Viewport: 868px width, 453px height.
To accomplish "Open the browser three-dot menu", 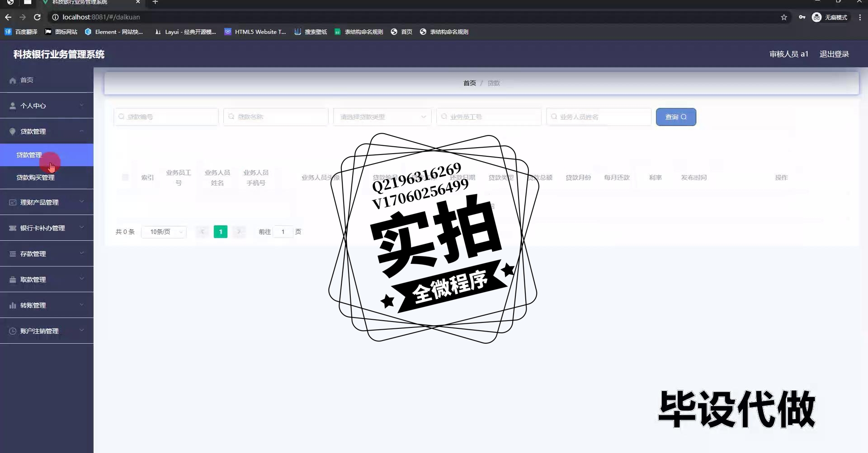I will (860, 17).
